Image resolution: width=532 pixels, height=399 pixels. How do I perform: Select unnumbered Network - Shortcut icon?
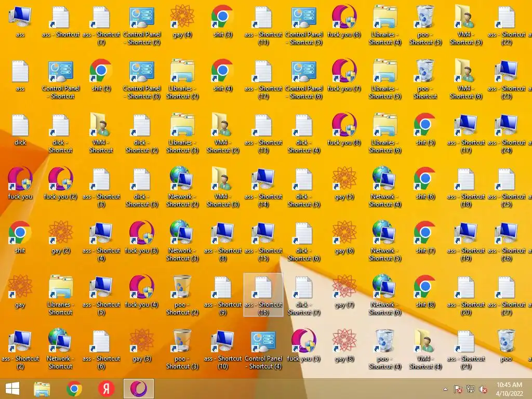click(61, 349)
